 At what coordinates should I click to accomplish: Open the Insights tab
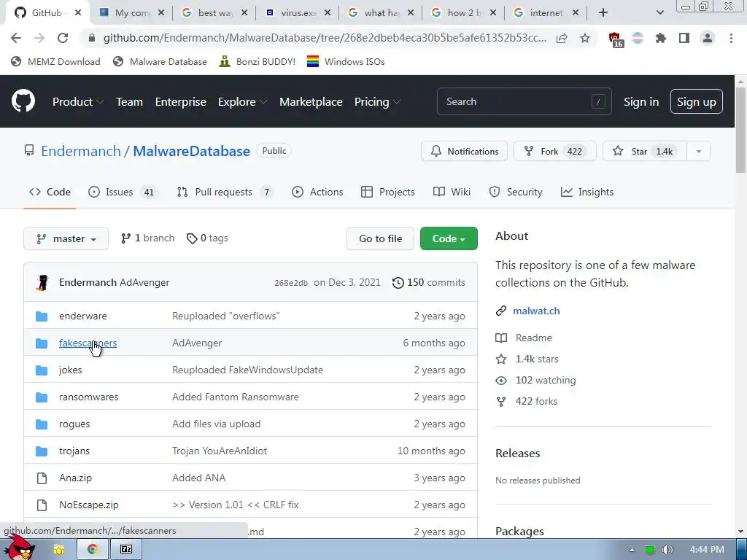click(x=587, y=192)
